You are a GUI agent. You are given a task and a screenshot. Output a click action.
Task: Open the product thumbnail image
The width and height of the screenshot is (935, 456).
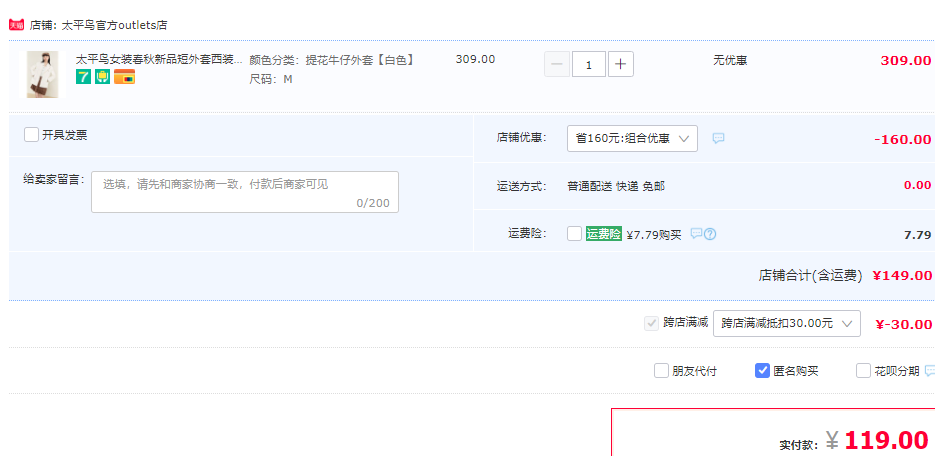(42, 75)
